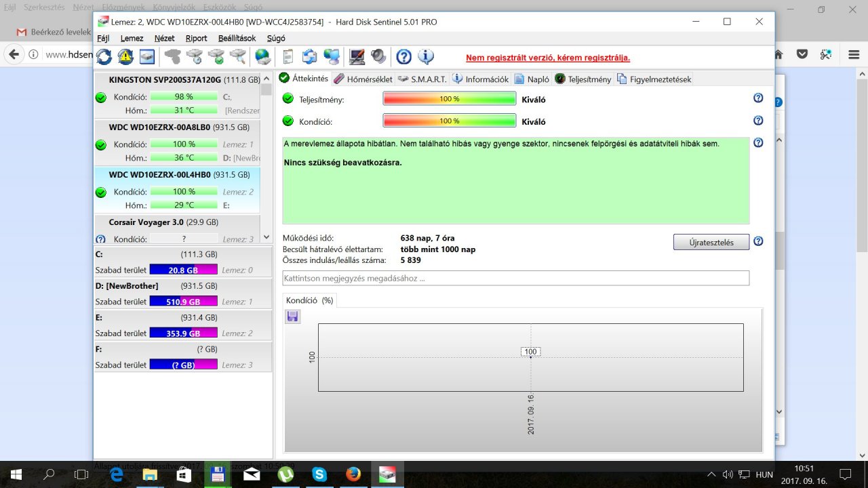This screenshot has width=868, height=488.
Task: Select the KINGSTON SVP200S37A120G disk
Action: coord(176,96)
